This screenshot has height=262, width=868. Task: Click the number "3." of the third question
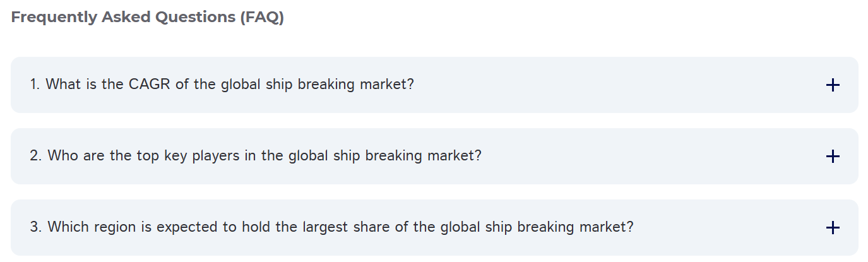(x=36, y=227)
